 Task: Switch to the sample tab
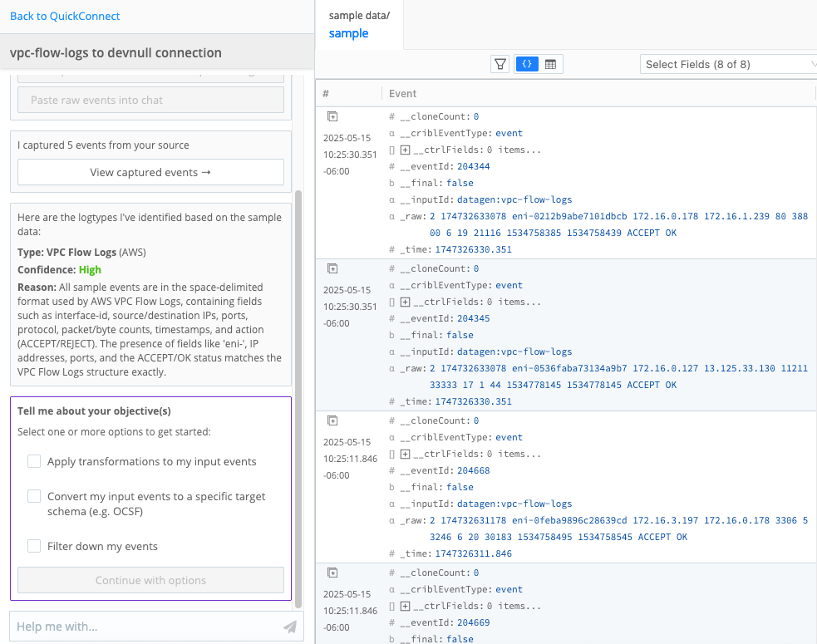(348, 33)
